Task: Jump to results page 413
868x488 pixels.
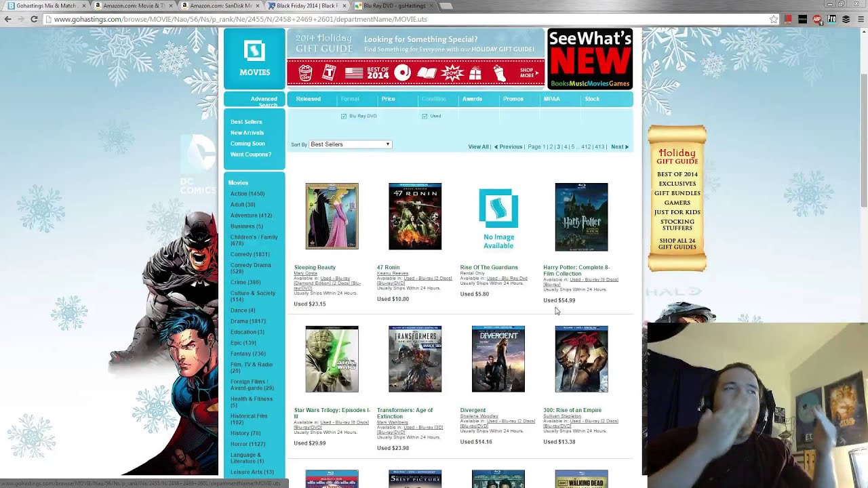Action: [599, 147]
